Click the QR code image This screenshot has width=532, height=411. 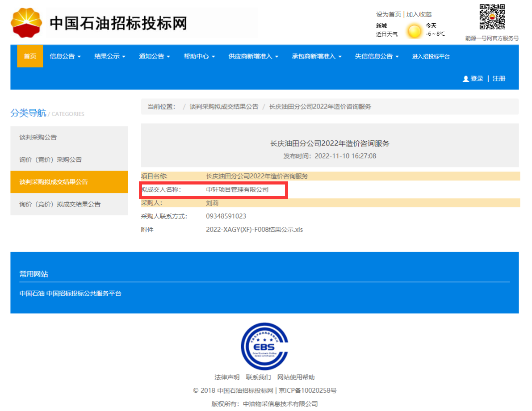pyautogui.click(x=492, y=17)
